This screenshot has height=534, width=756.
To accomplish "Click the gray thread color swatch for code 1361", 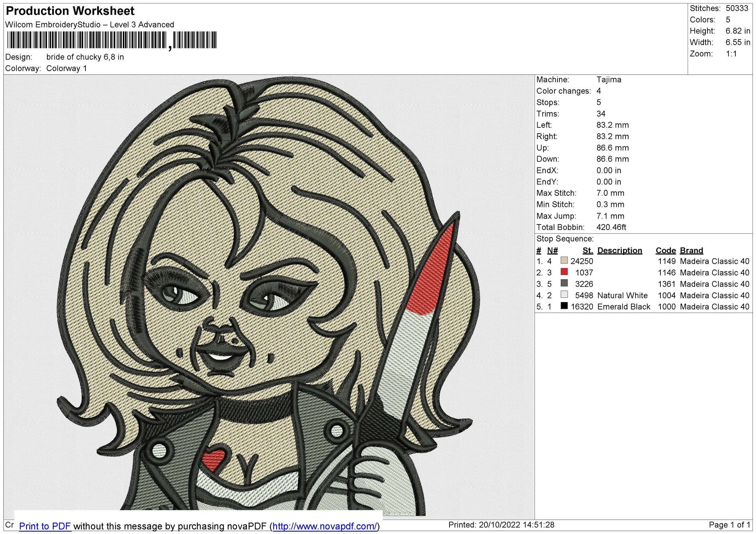I will (564, 283).
